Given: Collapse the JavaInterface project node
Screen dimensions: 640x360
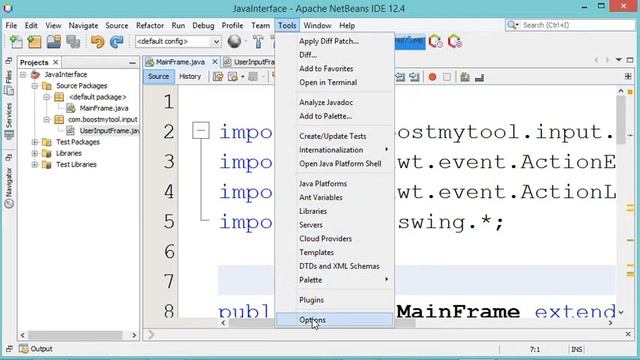Looking at the screenshot, I should (x=23, y=74).
